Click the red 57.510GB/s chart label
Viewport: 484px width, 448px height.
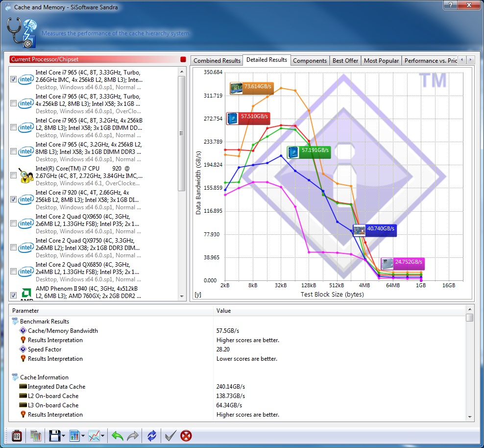[248, 118]
